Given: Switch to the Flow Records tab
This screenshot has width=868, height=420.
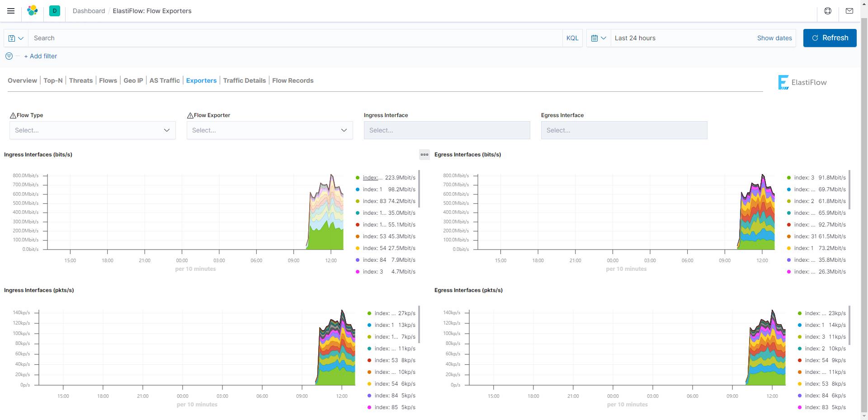Looking at the screenshot, I should point(293,80).
